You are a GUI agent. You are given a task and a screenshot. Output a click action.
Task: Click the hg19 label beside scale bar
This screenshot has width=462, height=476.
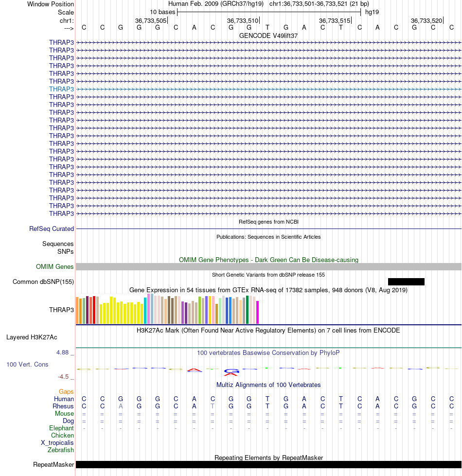point(372,12)
